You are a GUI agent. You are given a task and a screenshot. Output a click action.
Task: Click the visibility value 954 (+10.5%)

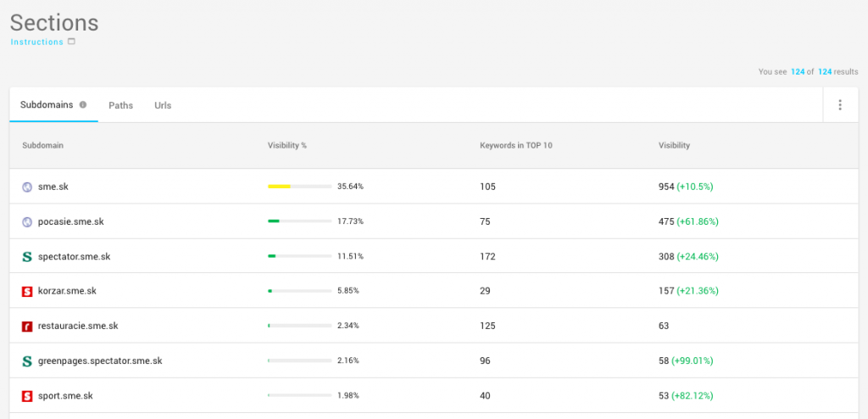[x=686, y=187]
